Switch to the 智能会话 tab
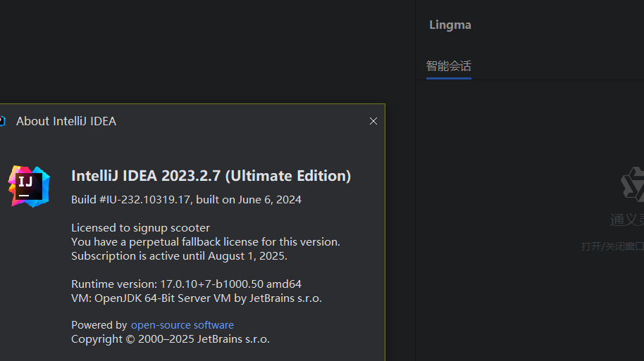Image resolution: width=644 pixels, height=361 pixels. click(x=448, y=66)
